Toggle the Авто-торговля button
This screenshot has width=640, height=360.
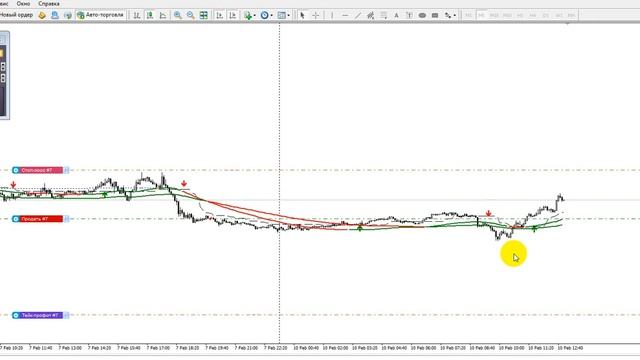coord(100,15)
